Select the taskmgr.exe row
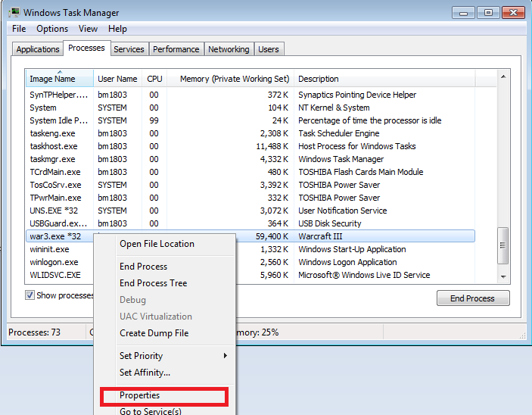Image resolution: width=532 pixels, height=415 pixels. pyautogui.click(x=250, y=159)
